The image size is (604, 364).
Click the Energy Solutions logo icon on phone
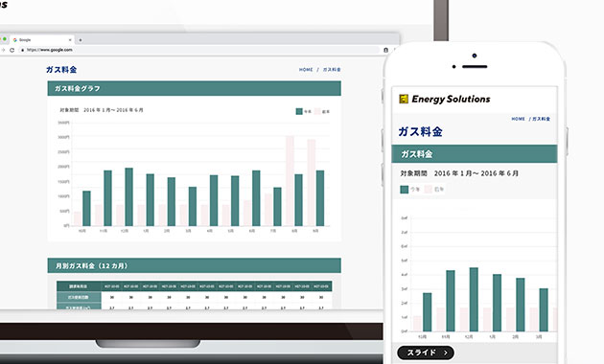click(x=404, y=99)
